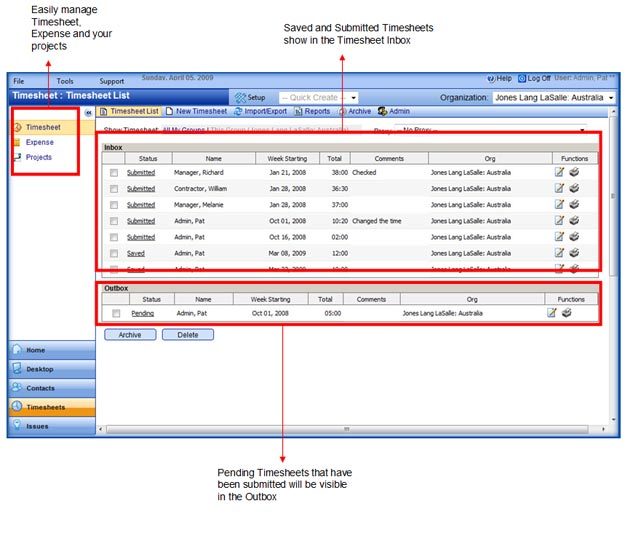
Task: Print the Manager, Richard timesheet
Action: click(574, 172)
